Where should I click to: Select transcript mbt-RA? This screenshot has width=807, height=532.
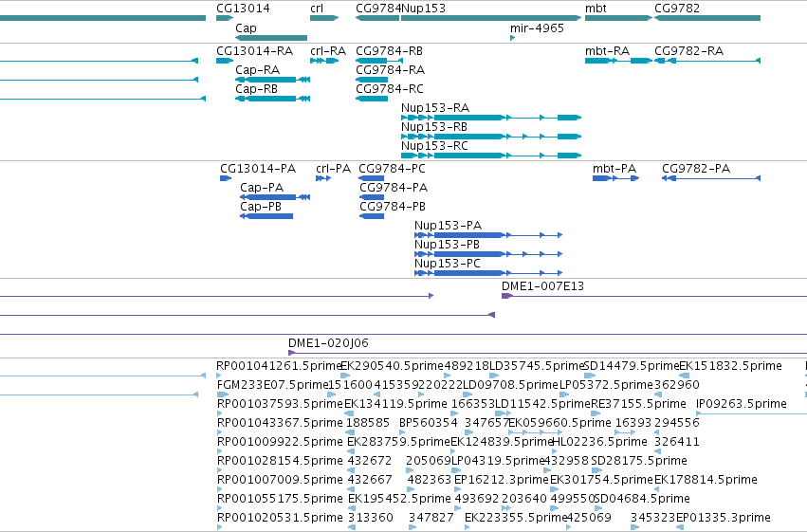point(607,51)
